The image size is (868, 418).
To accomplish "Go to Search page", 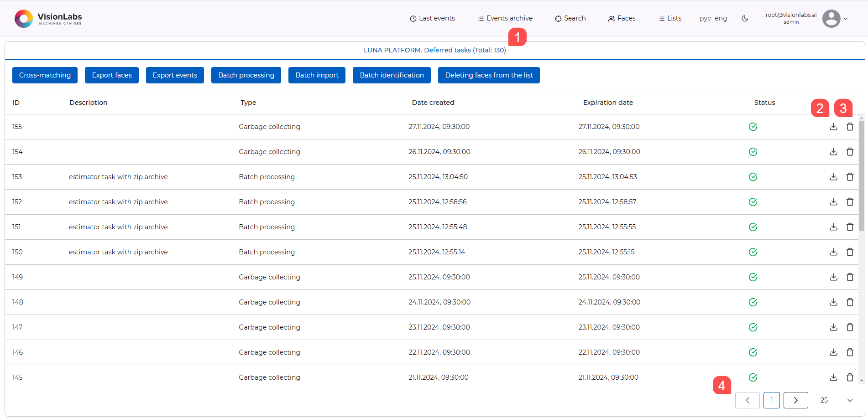I will pyautogui.click(x=570, y=19).
